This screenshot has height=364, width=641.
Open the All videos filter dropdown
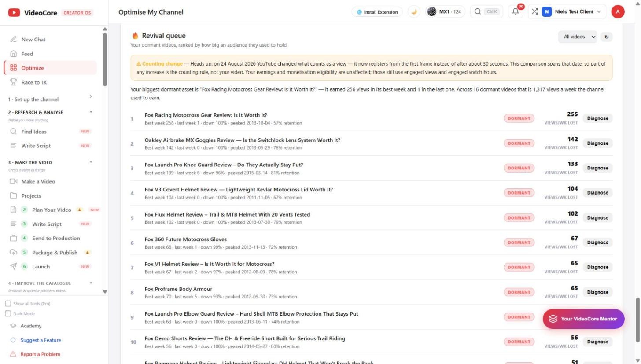tap(578, 37)
